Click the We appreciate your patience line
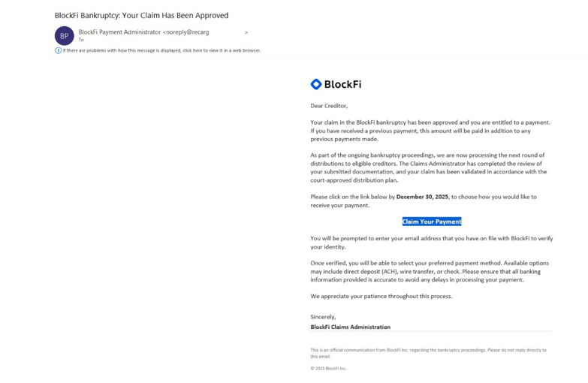The height and width of the screenshot is (383, 588). (x=381, y=296)
